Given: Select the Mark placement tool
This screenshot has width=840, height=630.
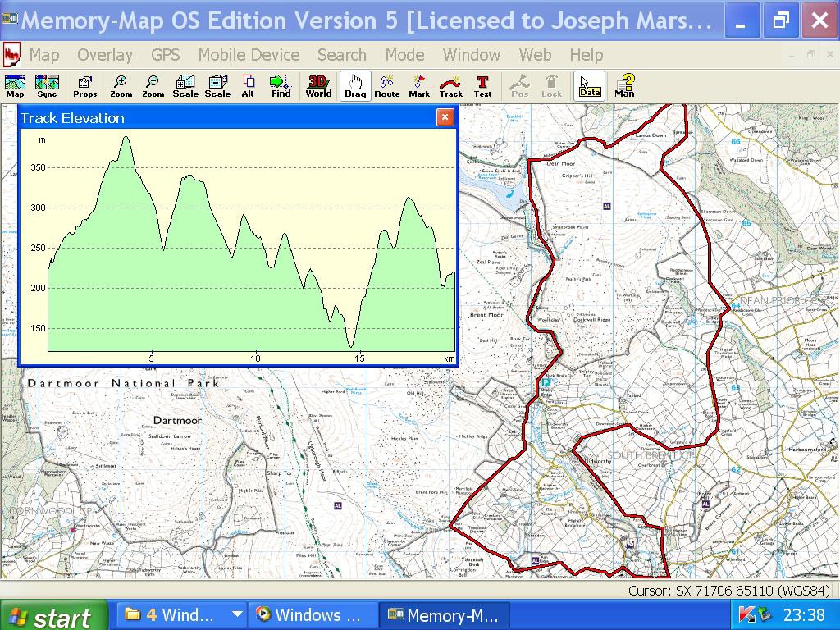Looking at the screenshot, I should (x=419, y=86).
